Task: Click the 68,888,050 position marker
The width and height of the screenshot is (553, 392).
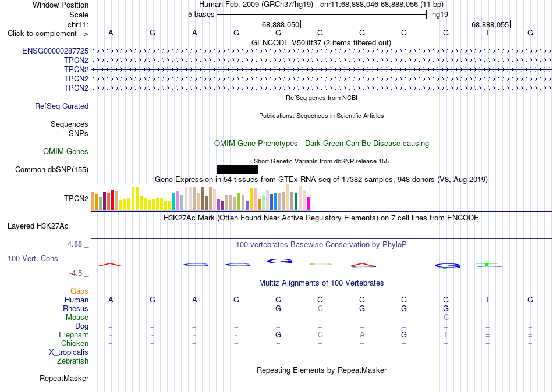Action: (281, 24)
